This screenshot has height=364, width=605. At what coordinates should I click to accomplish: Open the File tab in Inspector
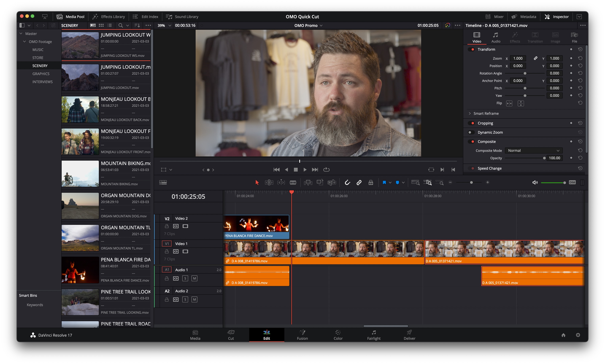click(574, 37)
